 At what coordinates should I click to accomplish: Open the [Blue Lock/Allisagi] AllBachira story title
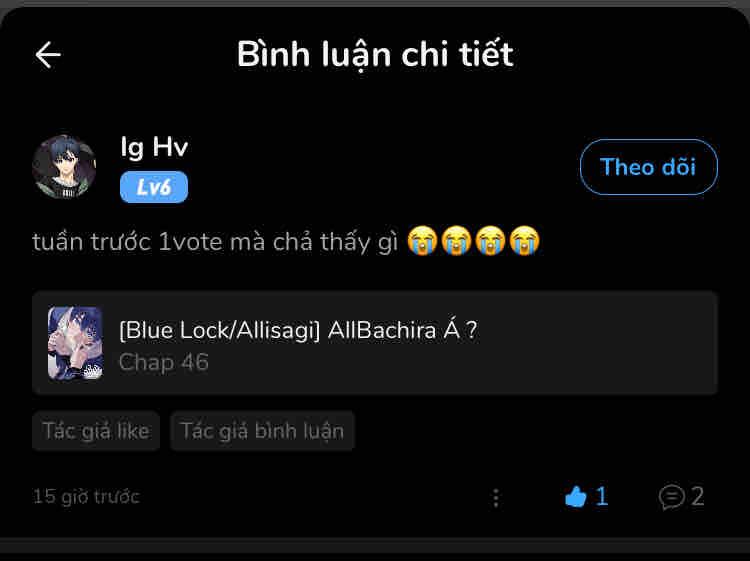(298, 330)
